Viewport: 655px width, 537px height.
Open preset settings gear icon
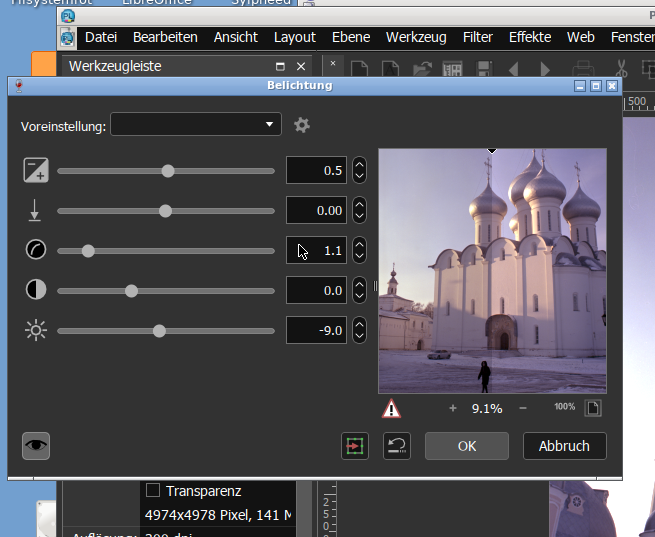coord(302,125)
